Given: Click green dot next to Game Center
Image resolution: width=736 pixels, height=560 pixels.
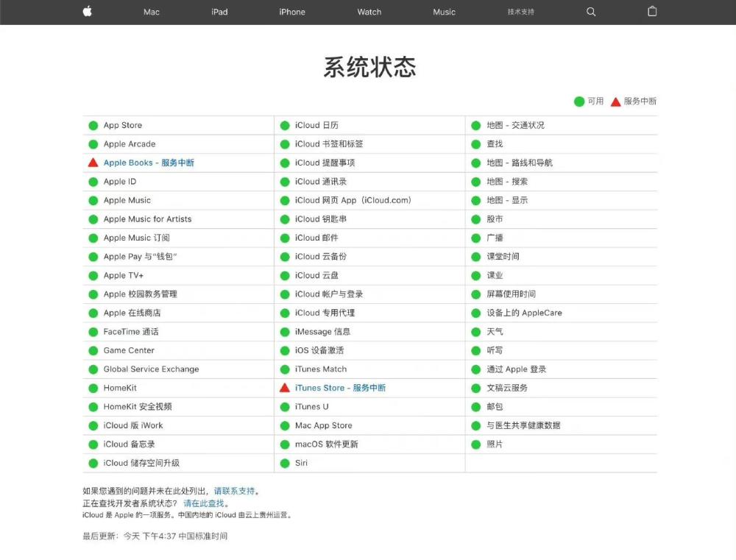Looking at the screenshot, I should (x=93, y=351).
